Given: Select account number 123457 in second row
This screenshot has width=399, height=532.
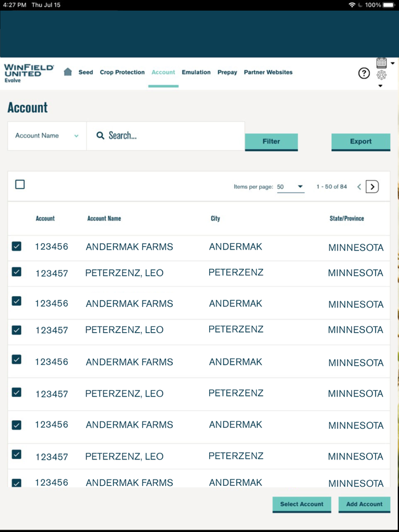Looking at the screenshot, I should [x=52, y=273].
